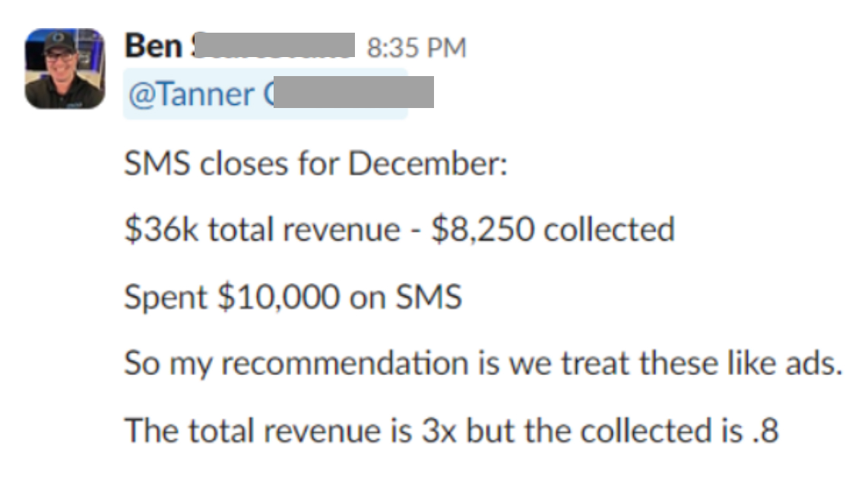Click the word 'Spent' in the message
The image size is (868, 496).
point(166,297)
